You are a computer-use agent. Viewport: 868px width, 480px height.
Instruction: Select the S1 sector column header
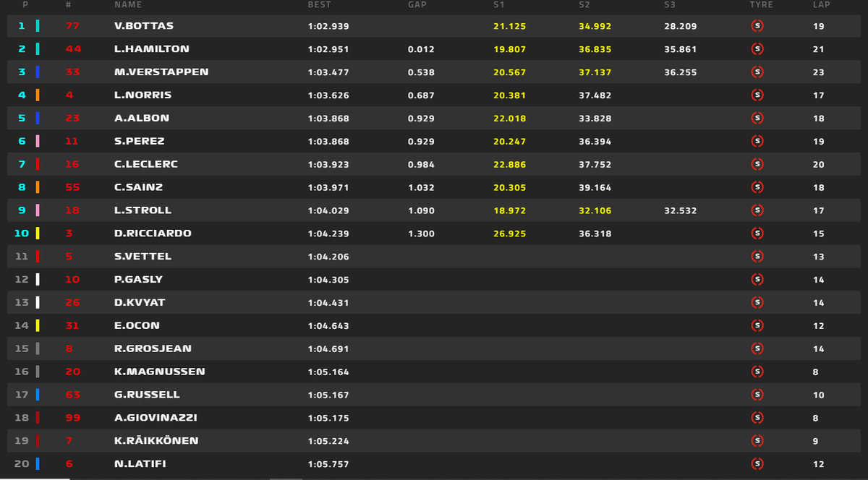pos(498,5)
